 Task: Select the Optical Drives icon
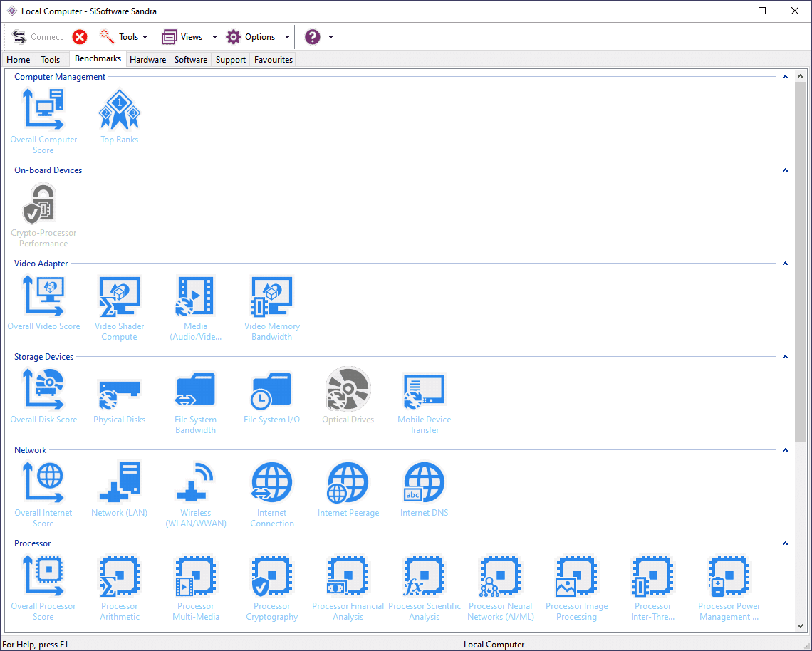coord(348,396)
